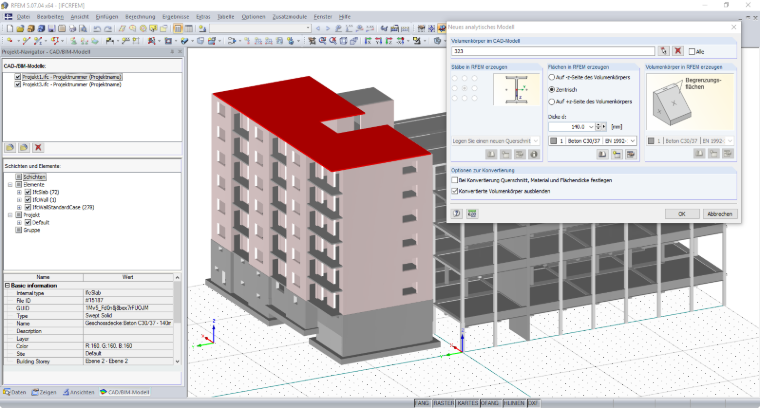The height and width of the screenshot is (408, 760).
Task: Switch to the Daten navigator tab
Action: 15,392
